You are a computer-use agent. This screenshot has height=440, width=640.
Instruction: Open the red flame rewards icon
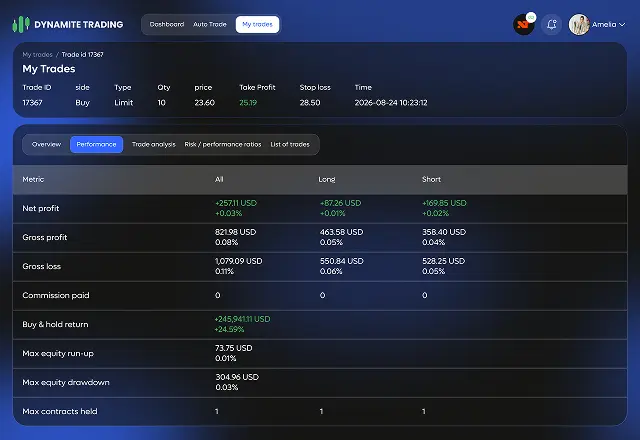coord(523,25)
